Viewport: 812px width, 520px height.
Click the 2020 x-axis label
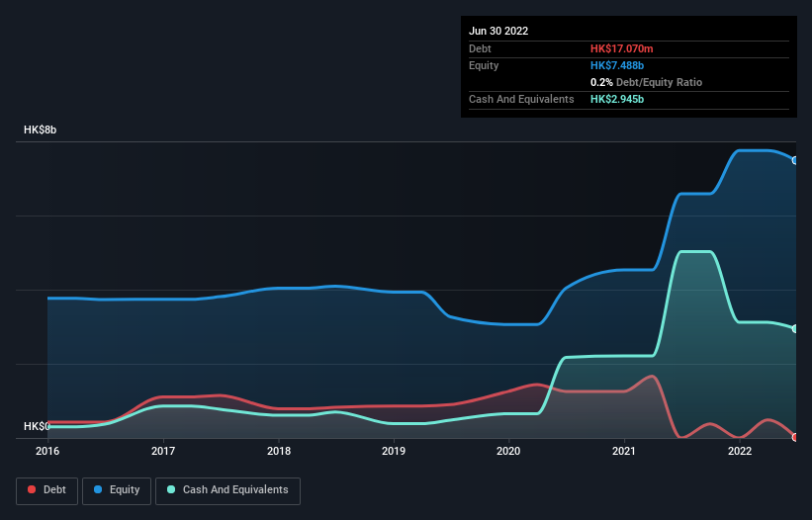[x=508, y=451]
